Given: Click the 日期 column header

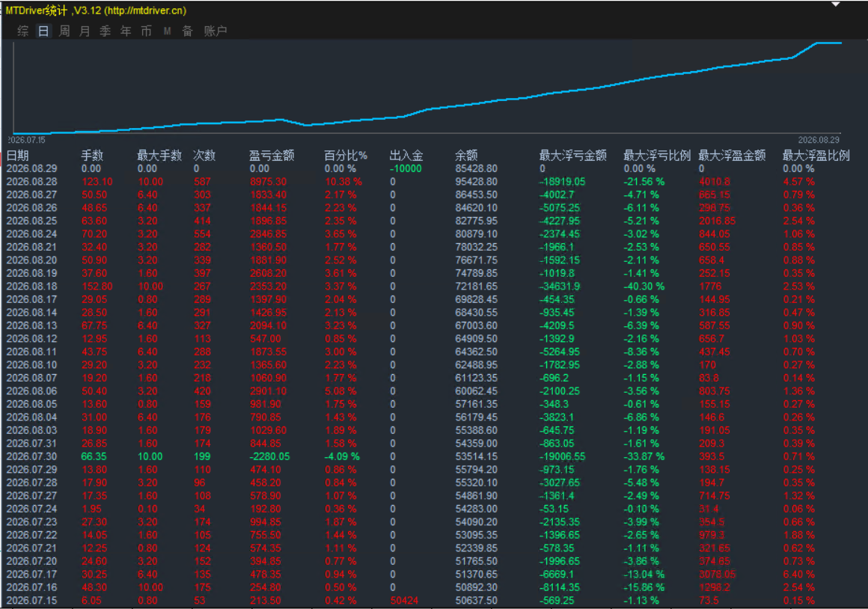Looking at the screenshot, I should [18, 156].
